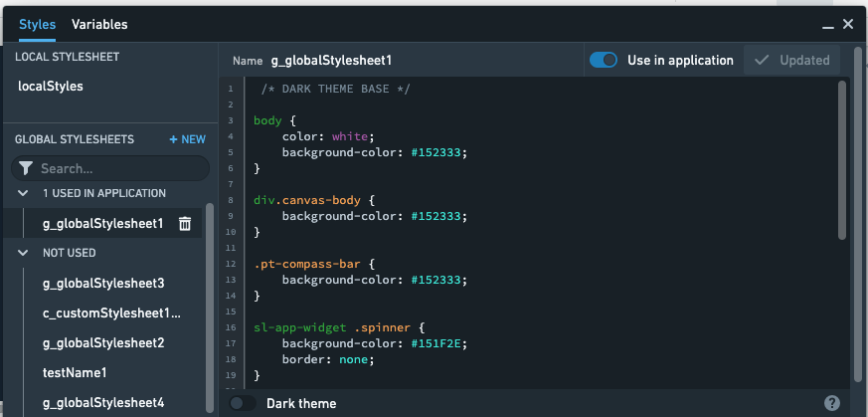Minimize the styles panel
This screenshot has width=868, height=417.
[x=828, y=25]
